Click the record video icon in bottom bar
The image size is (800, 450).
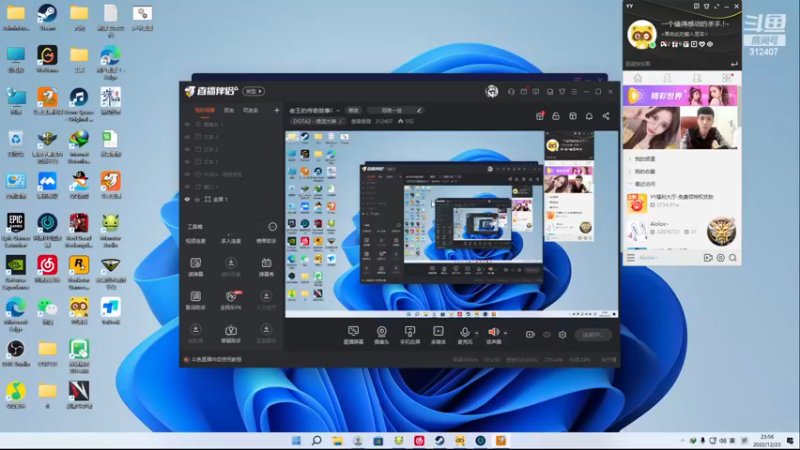pos(530,335)
